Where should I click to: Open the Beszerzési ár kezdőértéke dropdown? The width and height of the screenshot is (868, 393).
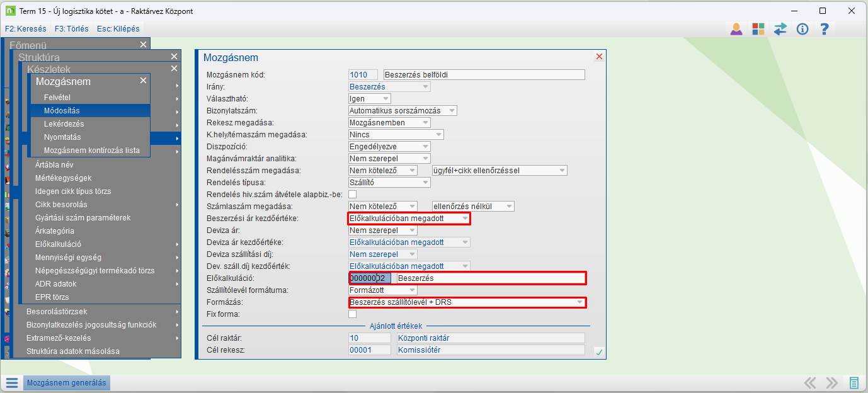(x=409, y=218)
